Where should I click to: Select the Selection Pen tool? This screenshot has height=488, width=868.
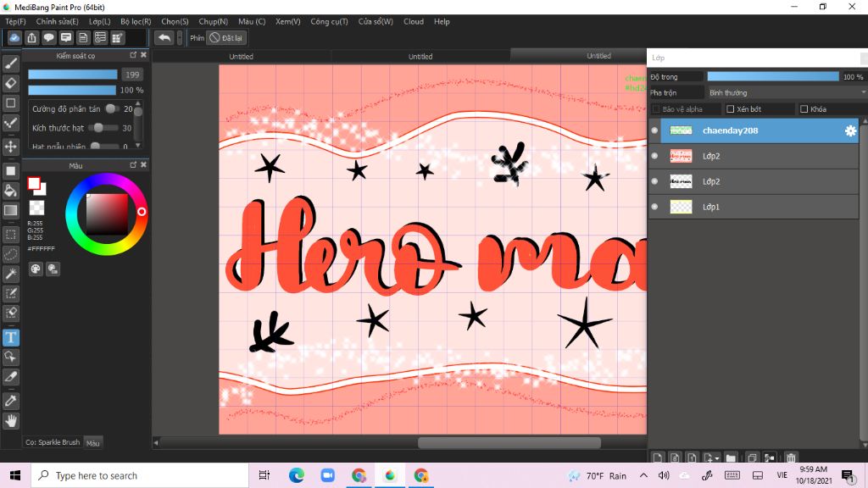click(x=10, y=293)
